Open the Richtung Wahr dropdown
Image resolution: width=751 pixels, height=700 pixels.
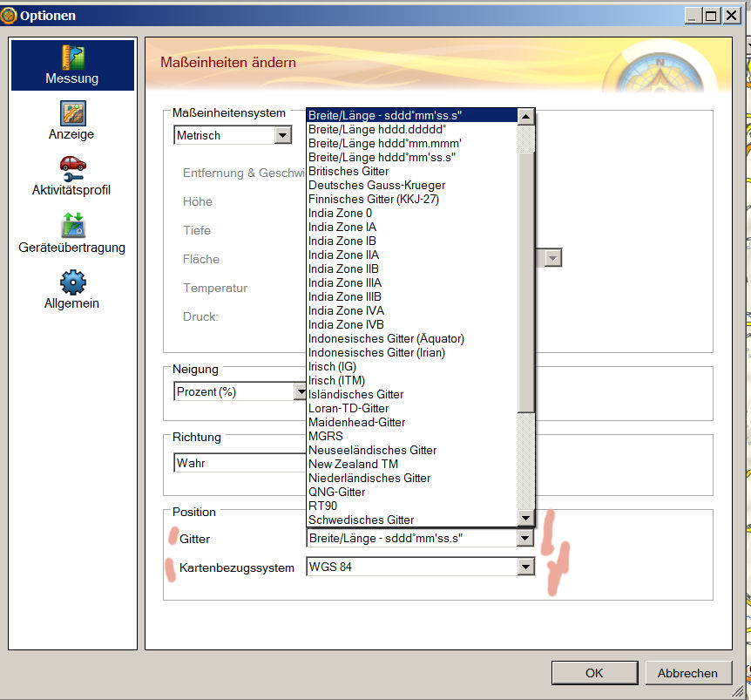click(240, 463)
